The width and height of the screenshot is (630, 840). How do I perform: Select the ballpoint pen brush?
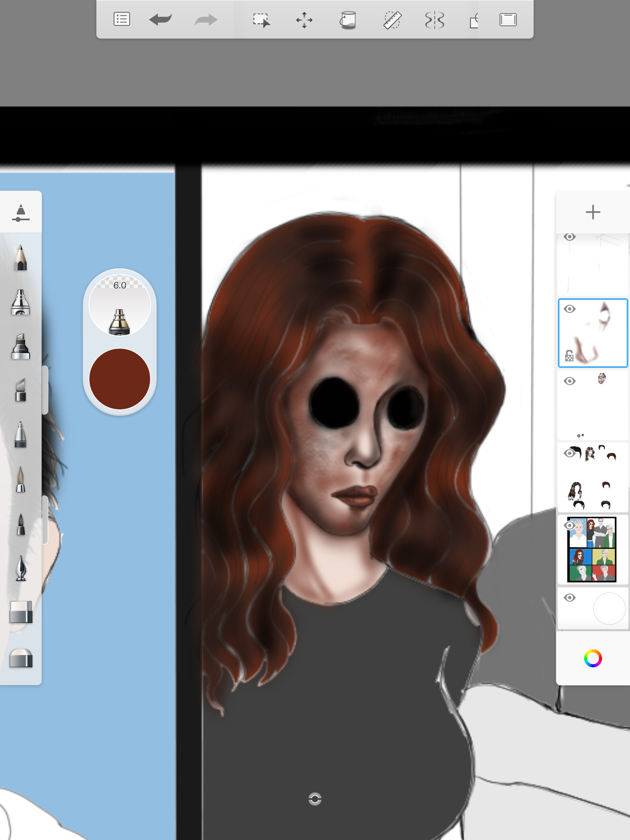click(x=21, y=434)
